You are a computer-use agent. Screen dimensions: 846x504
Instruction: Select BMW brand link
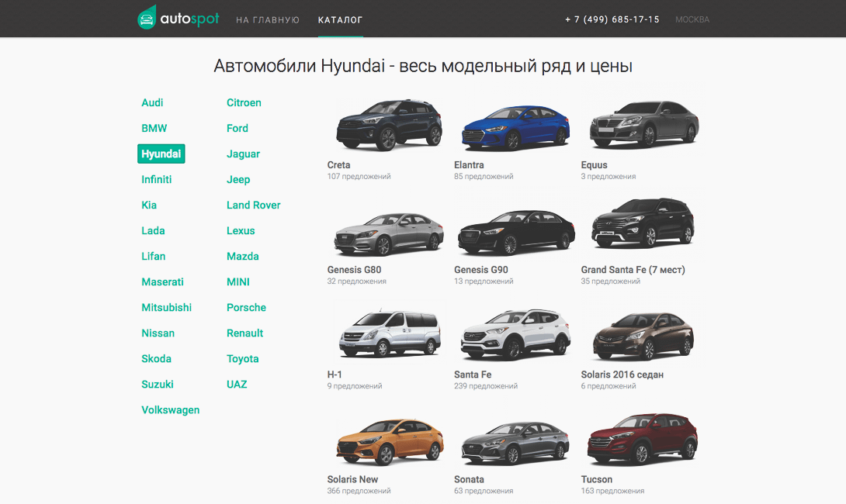(154, 128)
